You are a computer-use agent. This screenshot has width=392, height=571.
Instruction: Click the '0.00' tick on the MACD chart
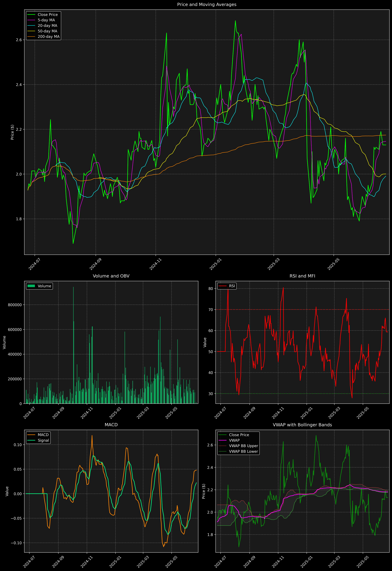18,494
